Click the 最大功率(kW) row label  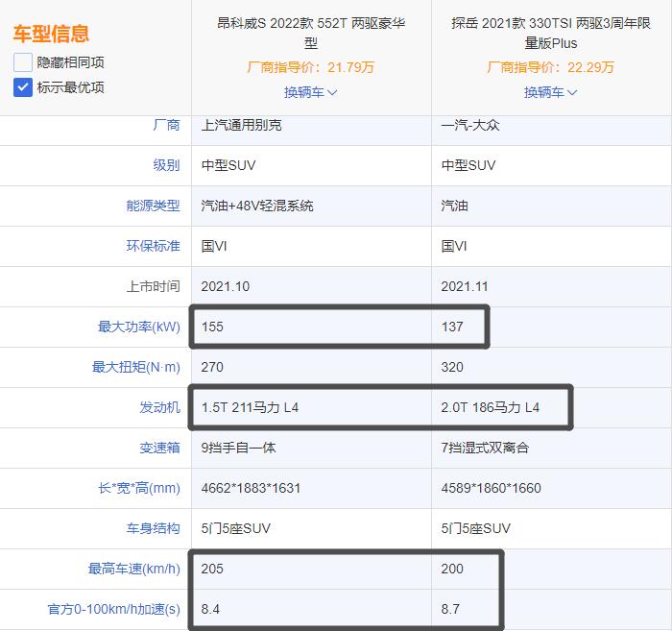pyautogui.click(x=139, y=327)
